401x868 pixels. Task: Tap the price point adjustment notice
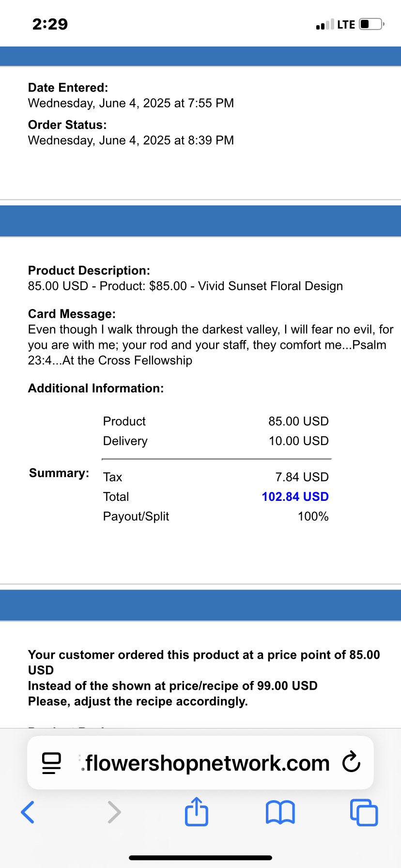pos(204,678)
